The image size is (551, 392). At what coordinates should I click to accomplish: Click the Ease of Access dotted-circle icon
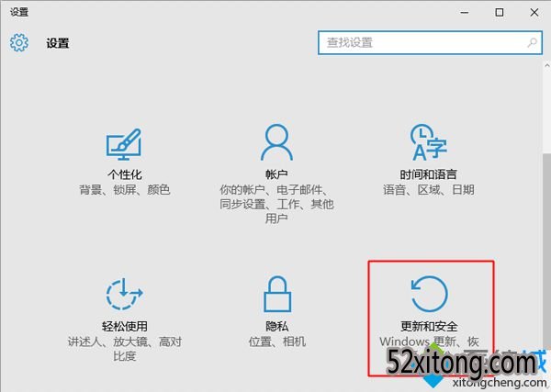click(x=126, y=295)
